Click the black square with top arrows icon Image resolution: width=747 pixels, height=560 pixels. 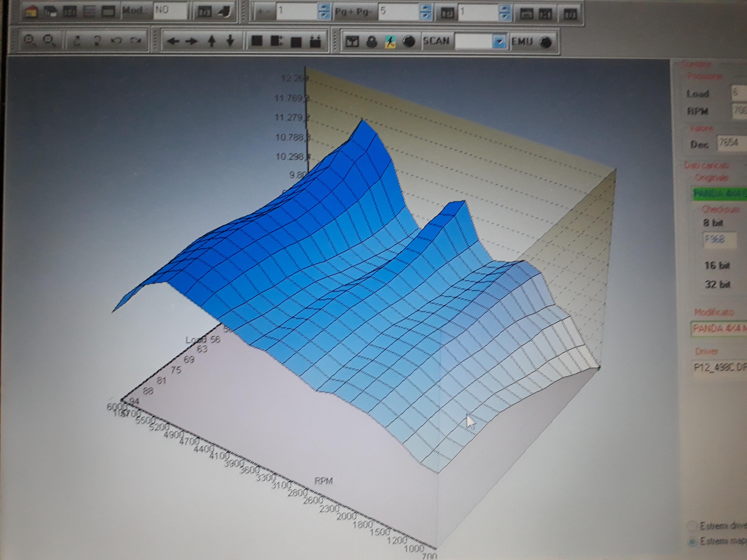(x=315, y=42)
